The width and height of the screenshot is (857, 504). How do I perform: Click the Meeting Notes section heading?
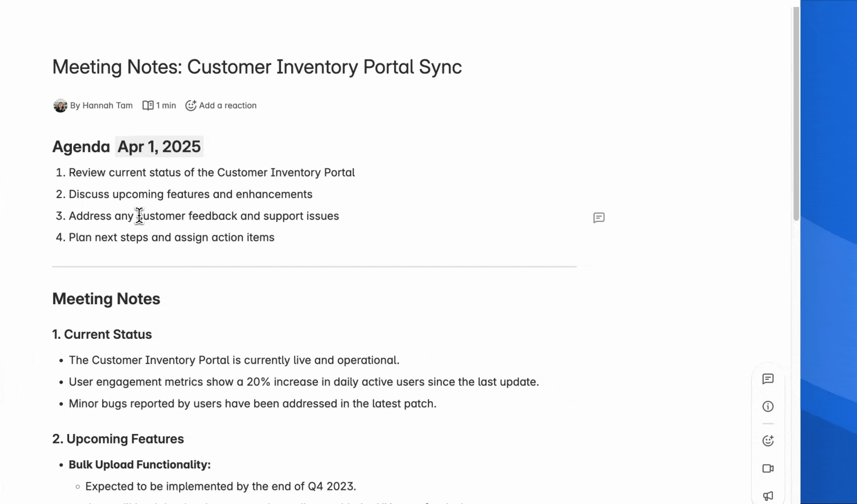click(106, 299)
